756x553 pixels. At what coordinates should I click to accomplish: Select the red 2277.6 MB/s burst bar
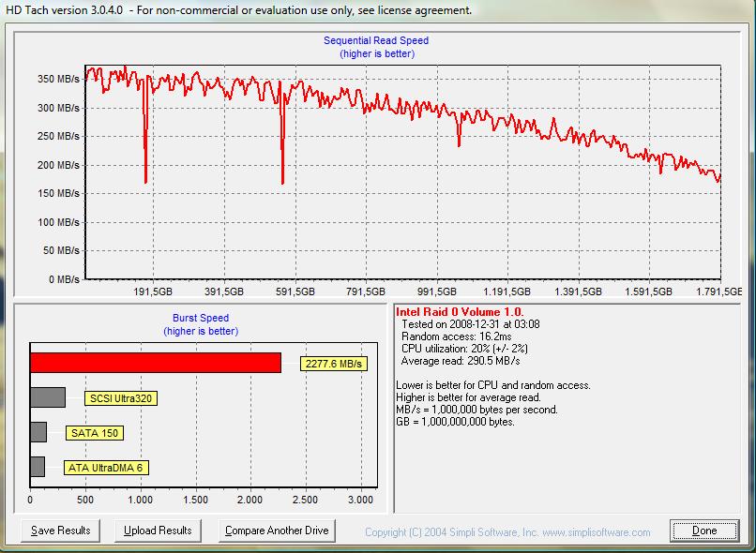point(156,363)
